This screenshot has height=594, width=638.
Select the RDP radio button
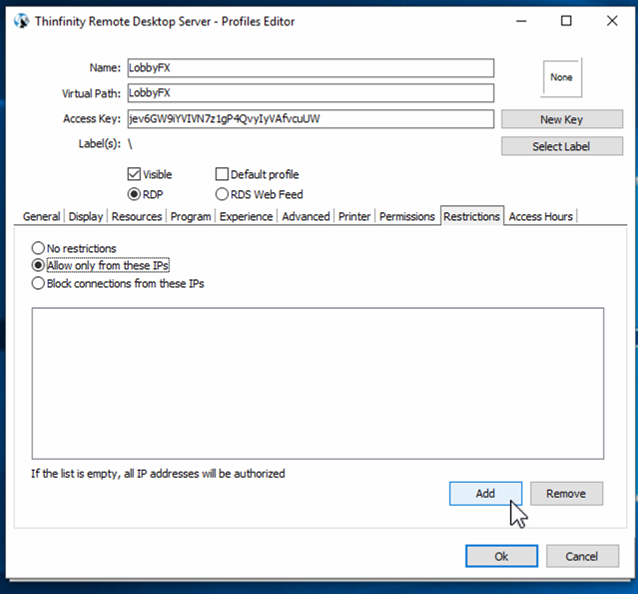[x=135, y=194]
